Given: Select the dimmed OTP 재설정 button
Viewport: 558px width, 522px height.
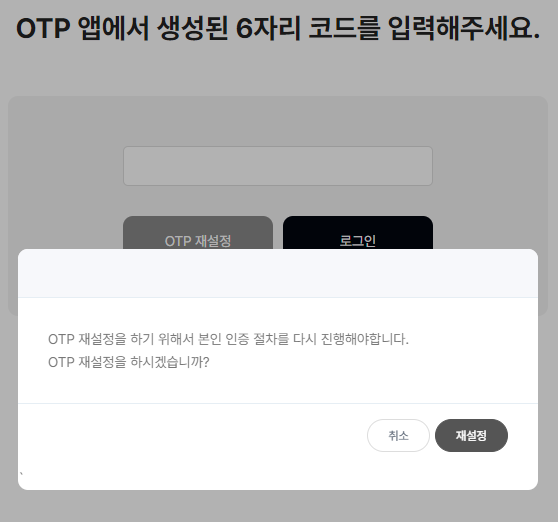Looking at the screenshot, I should [x=198, y=233].
